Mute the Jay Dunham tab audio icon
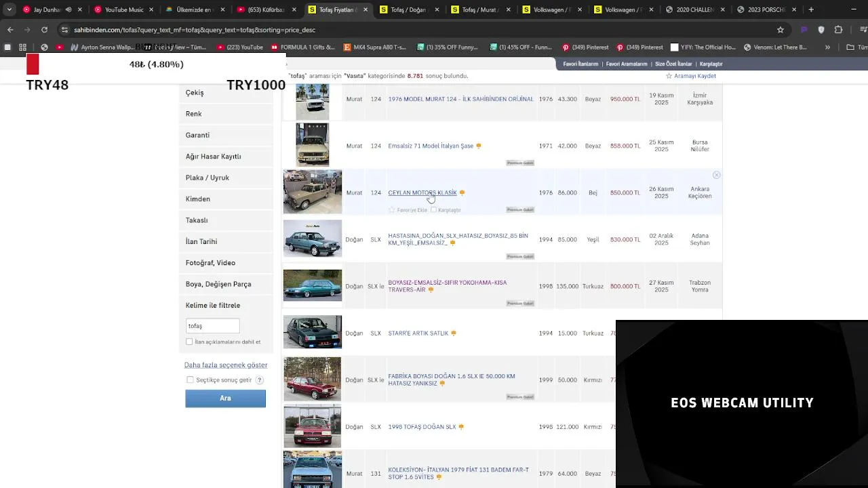 tap(68, 9)
